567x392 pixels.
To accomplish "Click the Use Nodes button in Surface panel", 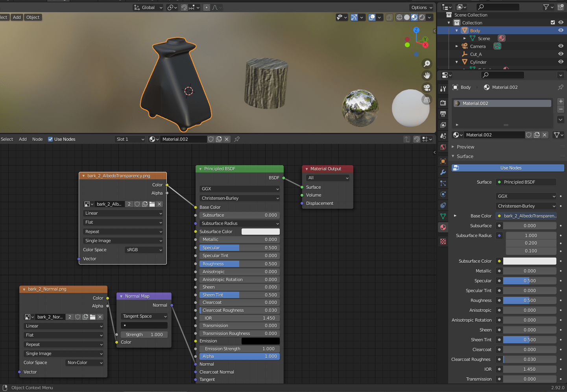I will [508, 168].
